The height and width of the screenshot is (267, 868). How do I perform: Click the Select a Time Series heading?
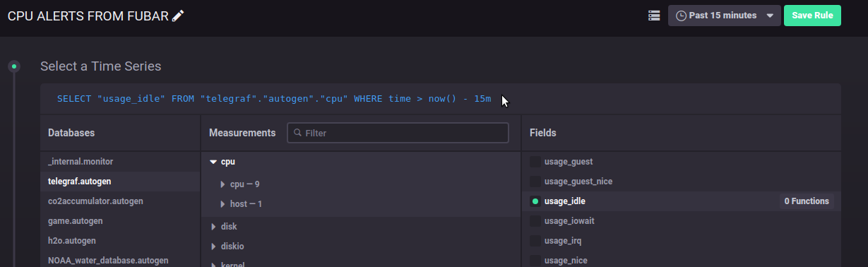(x=101, y=66)
